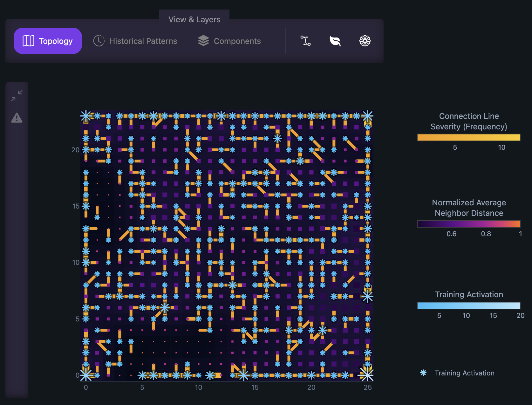Open the Components layer view
The width and height of the screenshot is (532, 405).
[x=229, y=41]
